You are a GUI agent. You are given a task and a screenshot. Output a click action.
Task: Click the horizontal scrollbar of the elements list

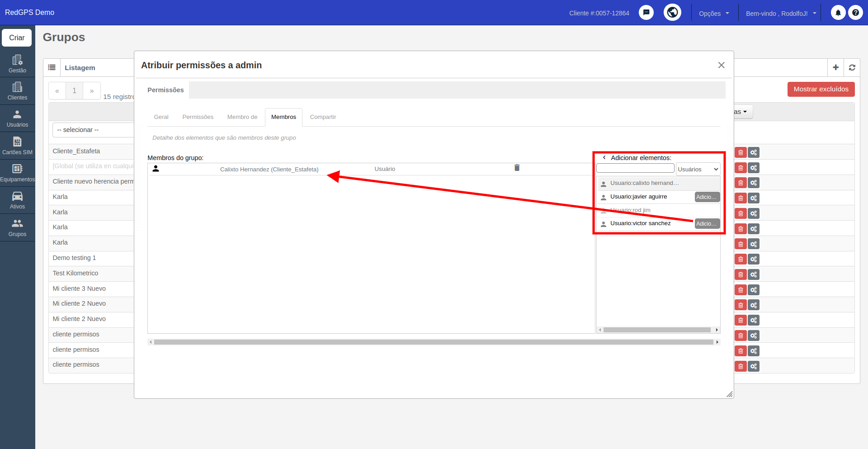click(x=658, y=330)
